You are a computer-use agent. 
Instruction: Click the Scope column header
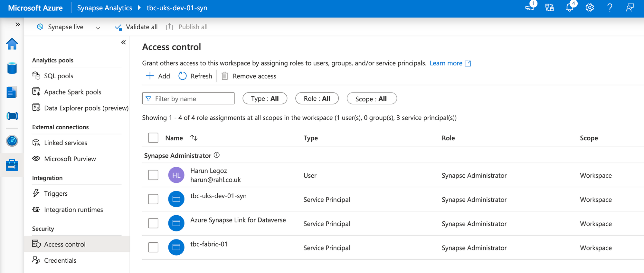coord(589,138)
